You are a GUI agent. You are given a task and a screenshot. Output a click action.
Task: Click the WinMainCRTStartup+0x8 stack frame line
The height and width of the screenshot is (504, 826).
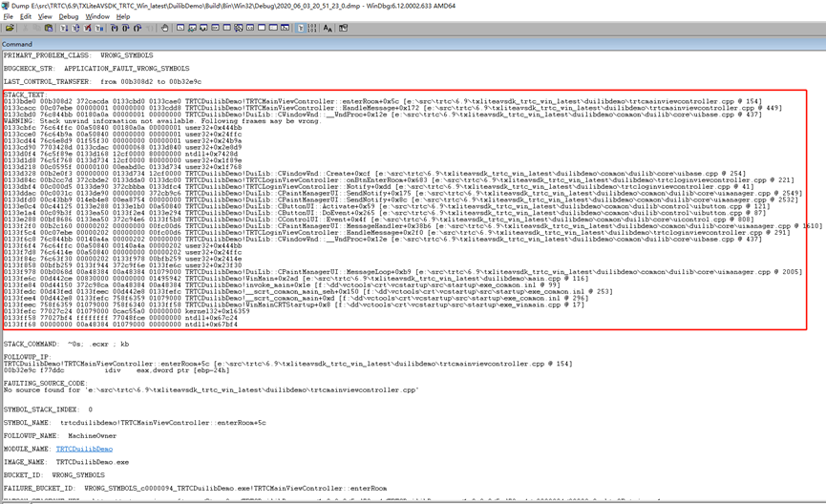point(294,304)
